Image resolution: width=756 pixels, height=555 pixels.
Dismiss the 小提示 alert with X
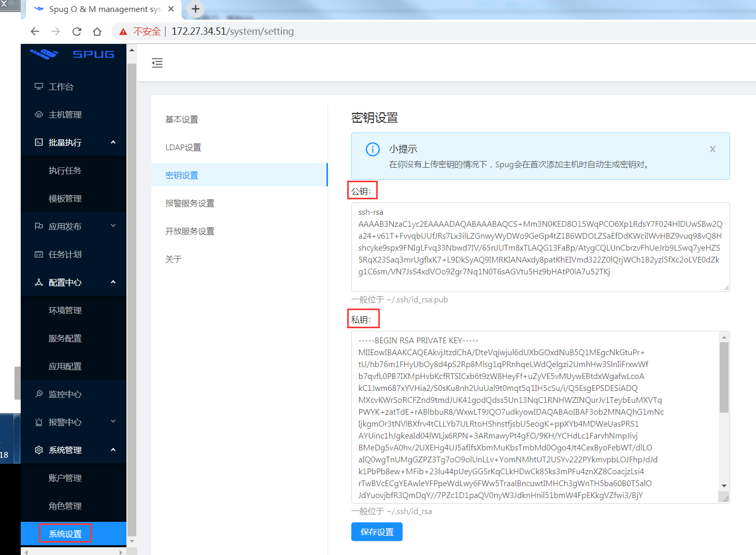click(x=712, y=149)
